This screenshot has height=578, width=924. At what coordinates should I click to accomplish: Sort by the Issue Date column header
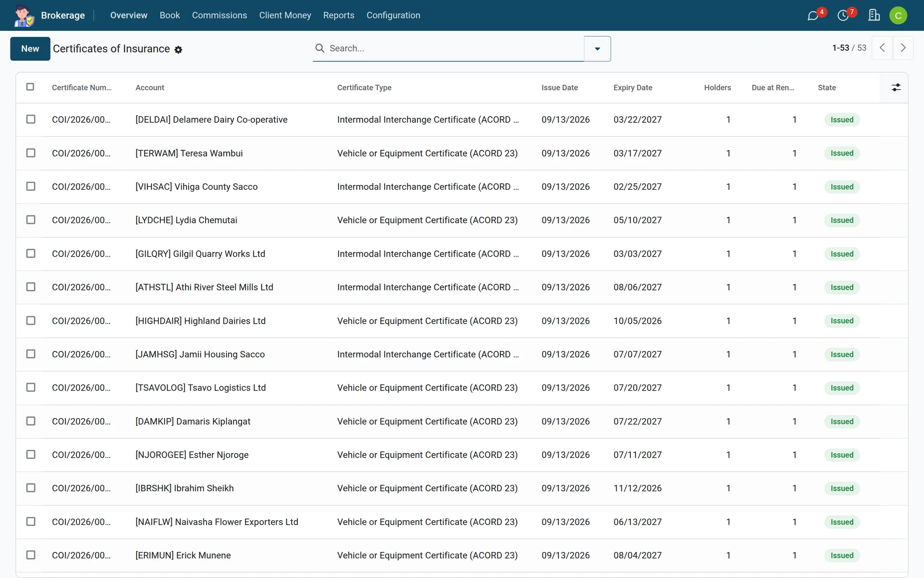pos(559,88)
